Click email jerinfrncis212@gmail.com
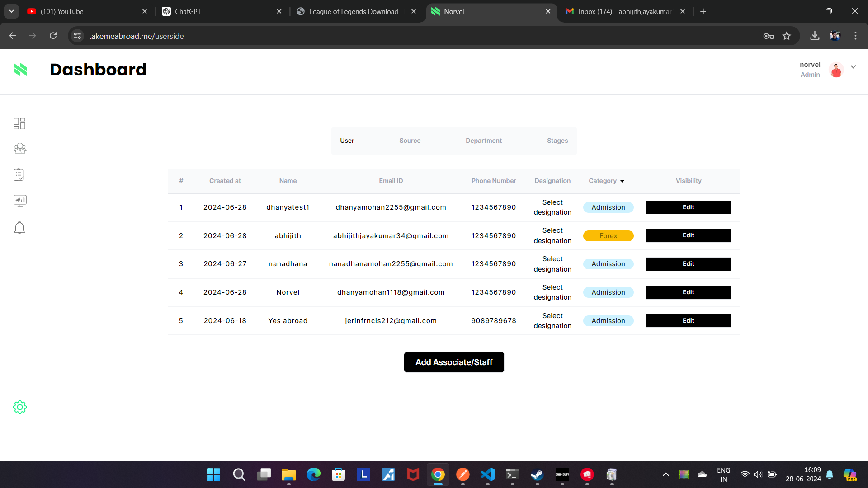The width and height of the screenshot is (868, 488). pyautogui.click(x=391, y=321)
